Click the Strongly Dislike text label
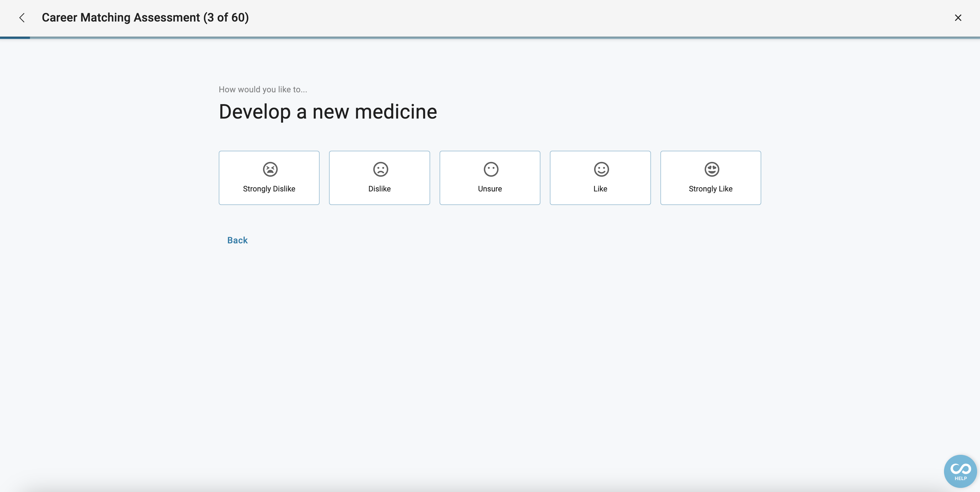The height and width of the screenshot is (492, 980). [269, 189]
